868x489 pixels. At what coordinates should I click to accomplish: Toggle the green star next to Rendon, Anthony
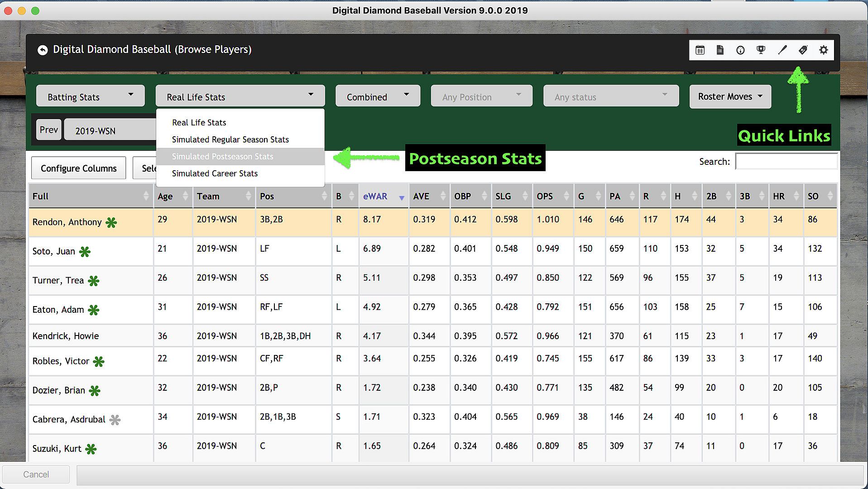point(111,222)
